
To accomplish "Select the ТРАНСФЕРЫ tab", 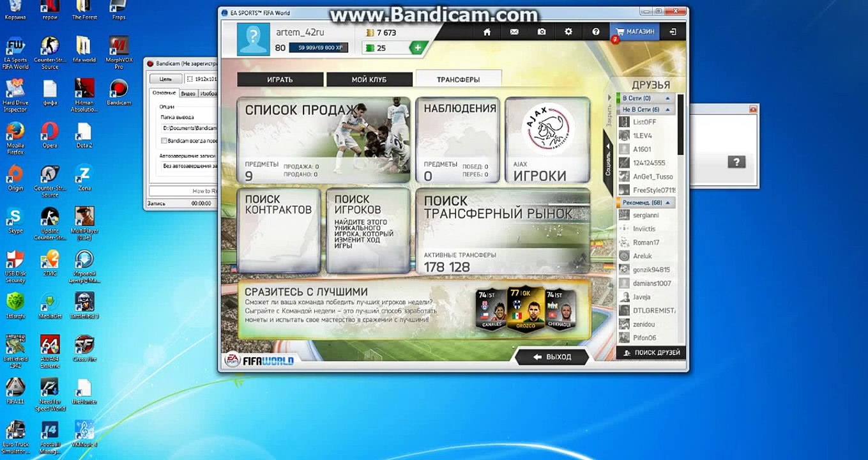I will click(458, 79).
